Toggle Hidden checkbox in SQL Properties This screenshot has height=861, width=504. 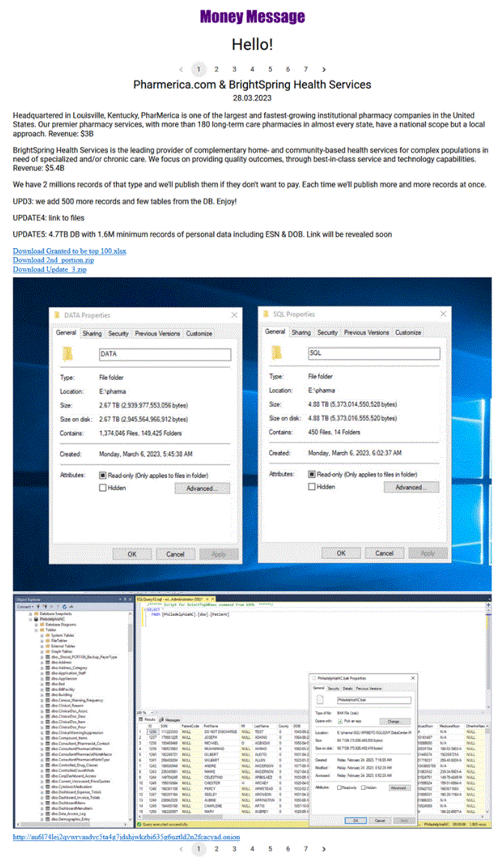(312, 486)
